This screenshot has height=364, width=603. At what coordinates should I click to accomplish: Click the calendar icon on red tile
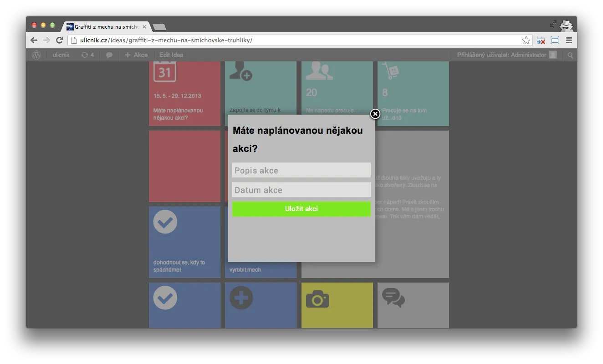tap(164, 72)
